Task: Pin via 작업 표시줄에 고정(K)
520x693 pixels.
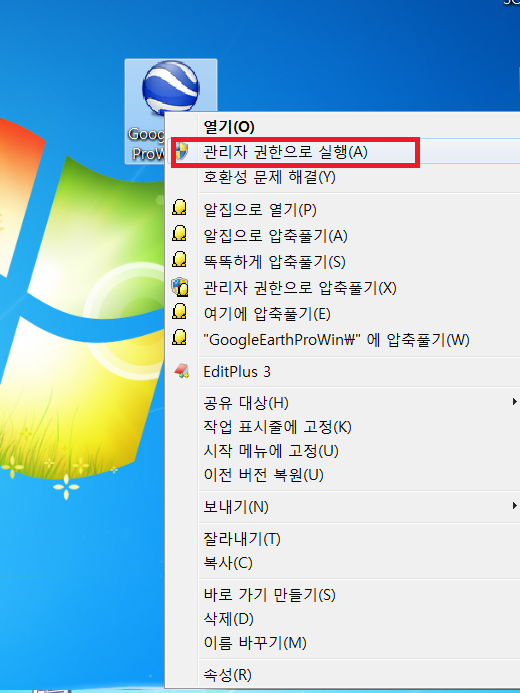Action: 277,427
